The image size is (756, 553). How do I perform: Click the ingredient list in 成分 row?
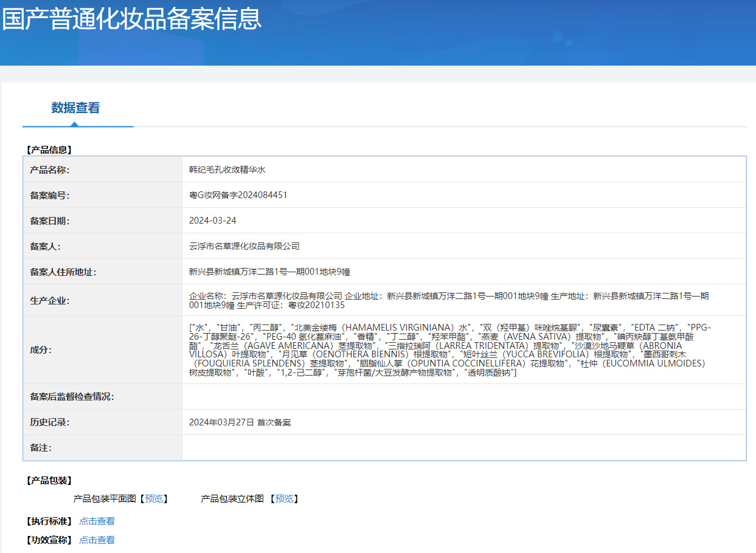tap(450, 350)
